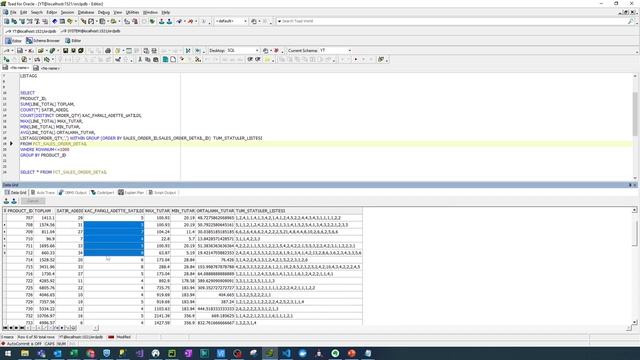Switch to the YT@localhost connection tab
Screen dimensions: 640x360
(31, 31)
